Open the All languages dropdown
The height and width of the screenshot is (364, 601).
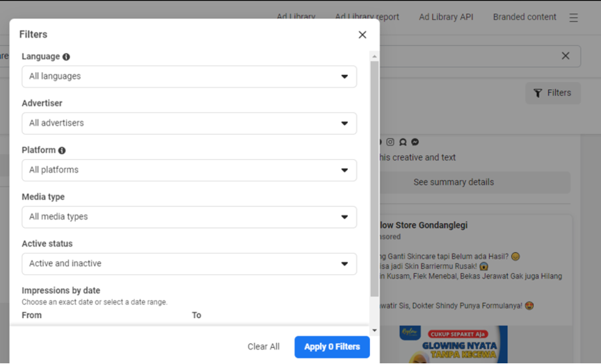(189, 76)
